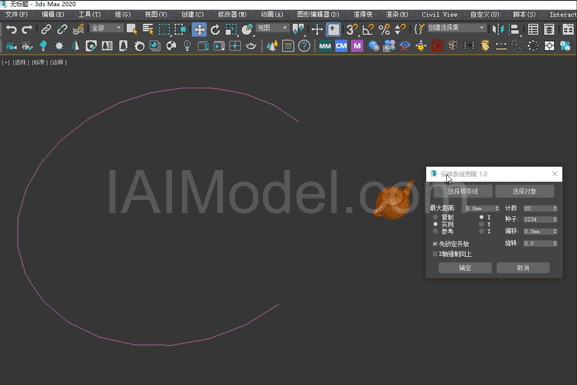
Task: Click the Redo arrow icon
Action: click(27, 29)
